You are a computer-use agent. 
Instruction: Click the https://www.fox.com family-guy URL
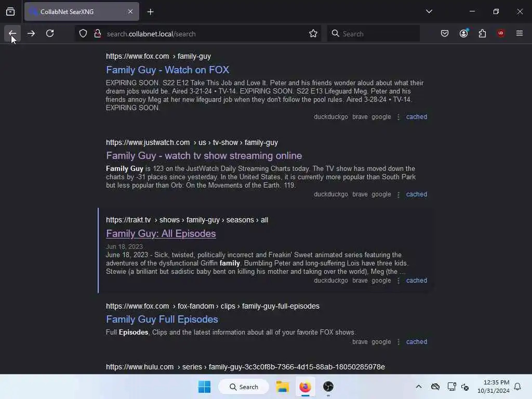(x=158, y=56)
